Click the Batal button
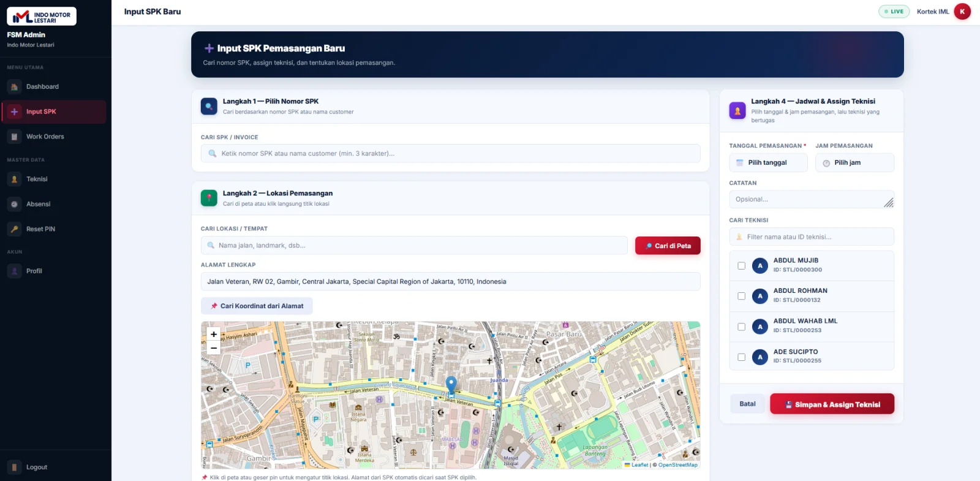This screenshot has height=481, width=980. (x=747, y=404)
